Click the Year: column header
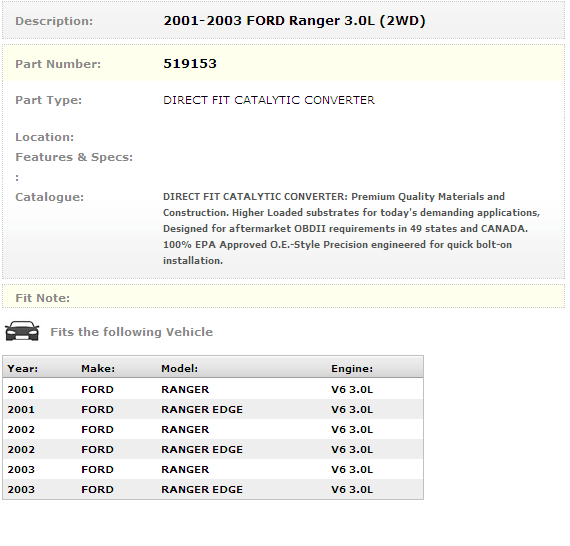The width and height of the screenshot is (570, 546). (23, 369)
